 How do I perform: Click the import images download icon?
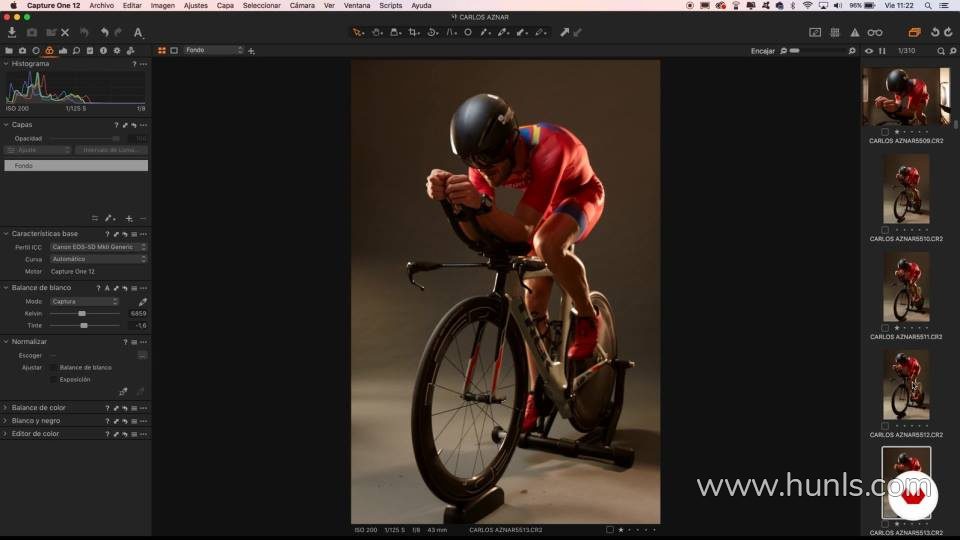click(12, 32)
